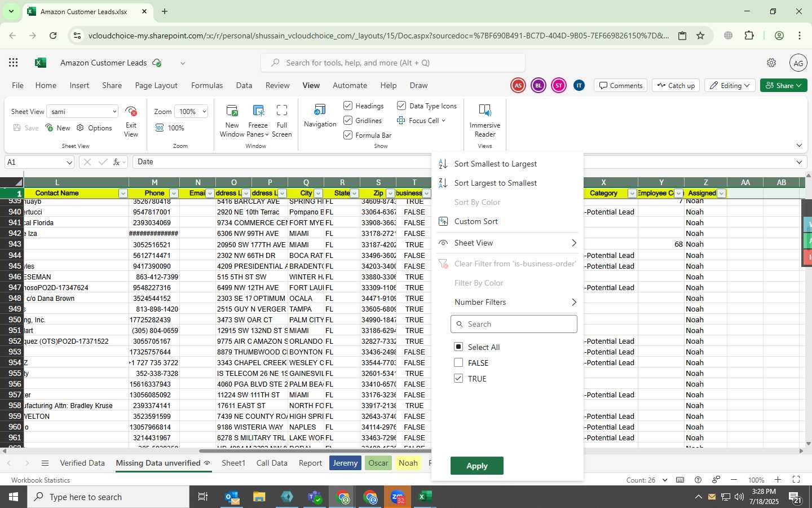Open Excel settings gear
Screen dimensions: 812x508
point(771,63)
